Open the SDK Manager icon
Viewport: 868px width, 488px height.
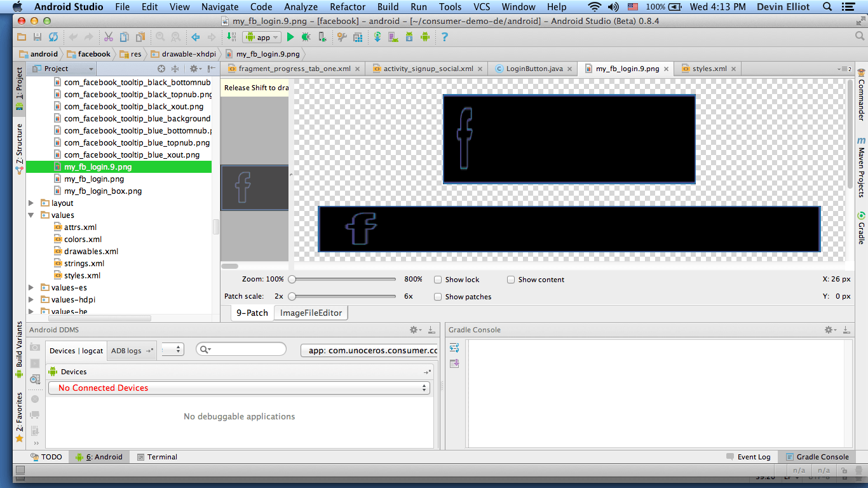click(x=409, y=37)
